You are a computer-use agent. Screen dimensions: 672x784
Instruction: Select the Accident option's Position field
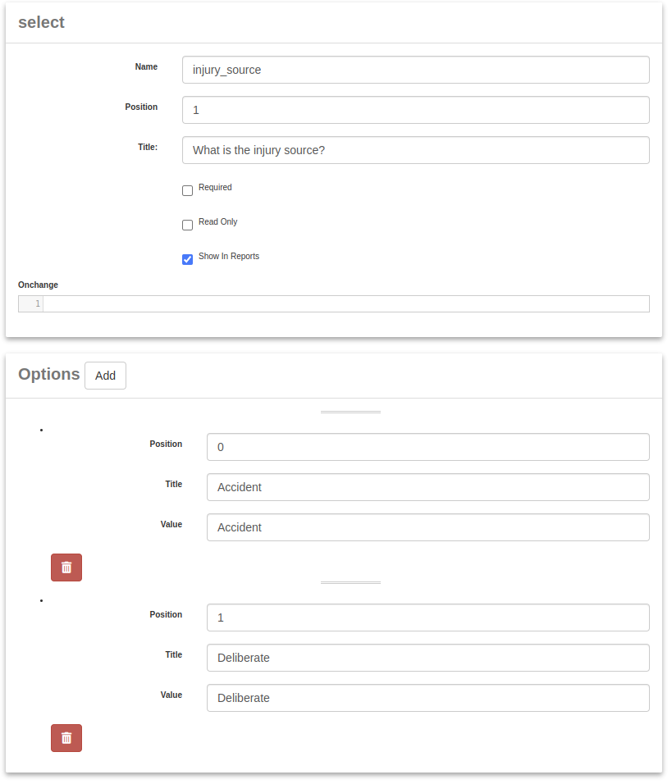pos(427,447)
